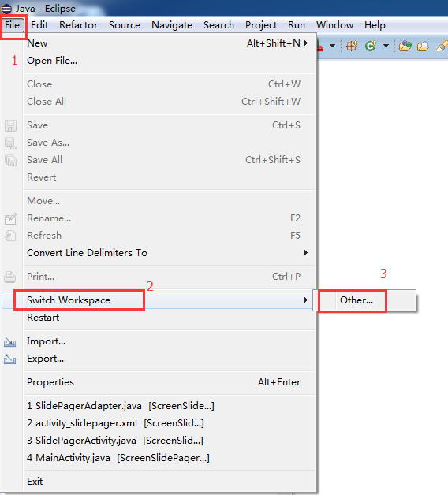The height and width of the screenshot is (495, 448).
Task: Click the Open Type toolbar icon
Action: pos(405,46)
